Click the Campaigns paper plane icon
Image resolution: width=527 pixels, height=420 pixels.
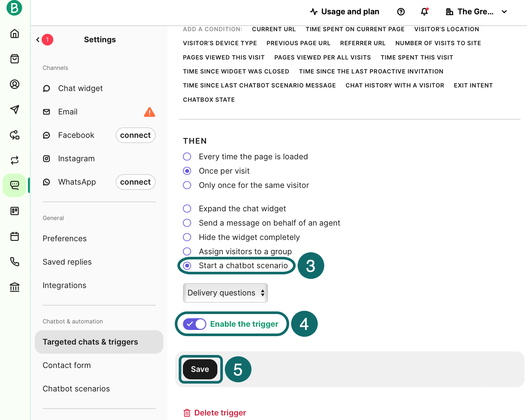[15, 110]
